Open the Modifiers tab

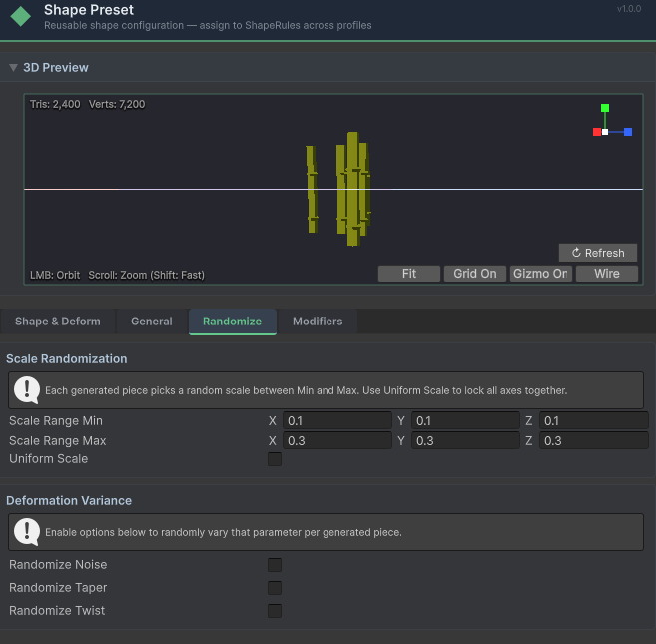pos(318,322)
